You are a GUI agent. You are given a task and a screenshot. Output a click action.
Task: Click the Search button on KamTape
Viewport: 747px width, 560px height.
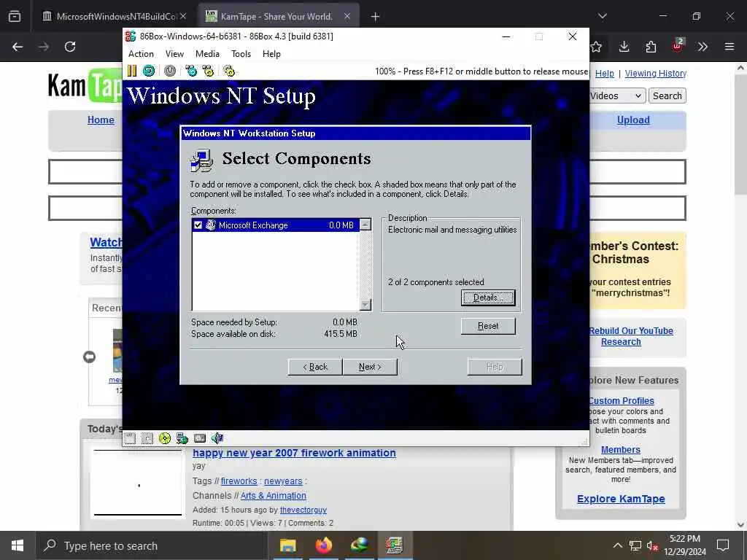[x=667, y=96]
